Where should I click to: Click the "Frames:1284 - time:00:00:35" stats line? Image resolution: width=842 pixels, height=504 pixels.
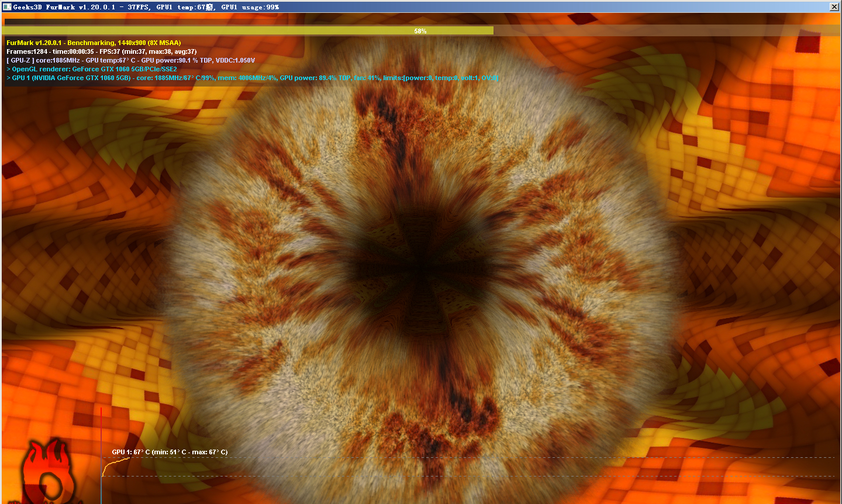[x=102, y=51]
